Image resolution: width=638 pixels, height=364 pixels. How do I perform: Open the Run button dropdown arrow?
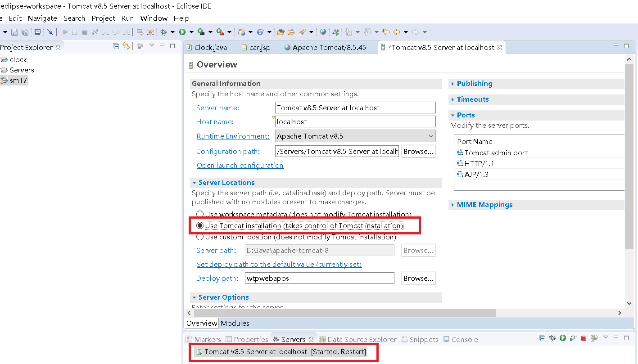pyautogui.click(x=191, y=32)
